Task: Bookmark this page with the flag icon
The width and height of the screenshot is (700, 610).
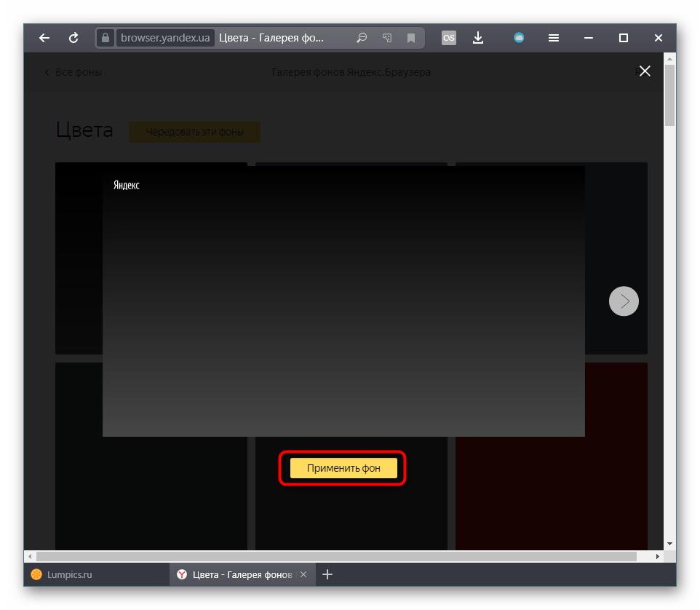Action: point(411,38)
